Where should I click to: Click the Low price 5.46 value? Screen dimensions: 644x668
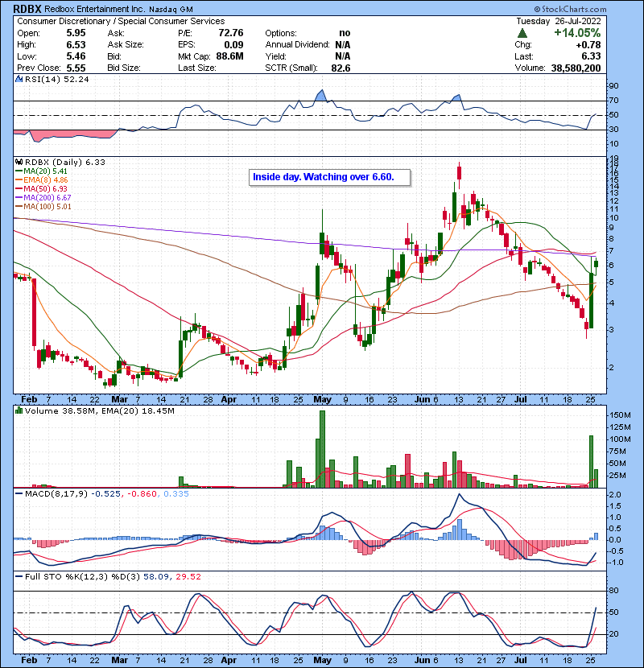[76, 56]
